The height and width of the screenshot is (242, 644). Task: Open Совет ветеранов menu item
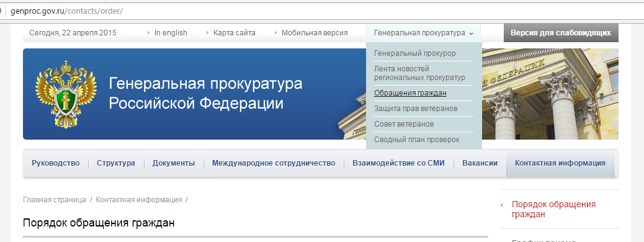(x=404, y=124)
